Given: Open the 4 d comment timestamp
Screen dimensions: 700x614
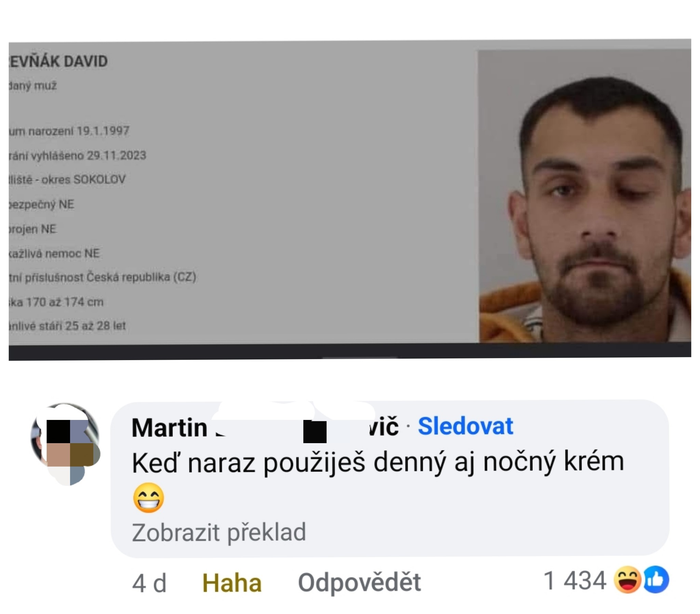Looking at the screenshot, I should pyautogui.click(x=149, y=583).
